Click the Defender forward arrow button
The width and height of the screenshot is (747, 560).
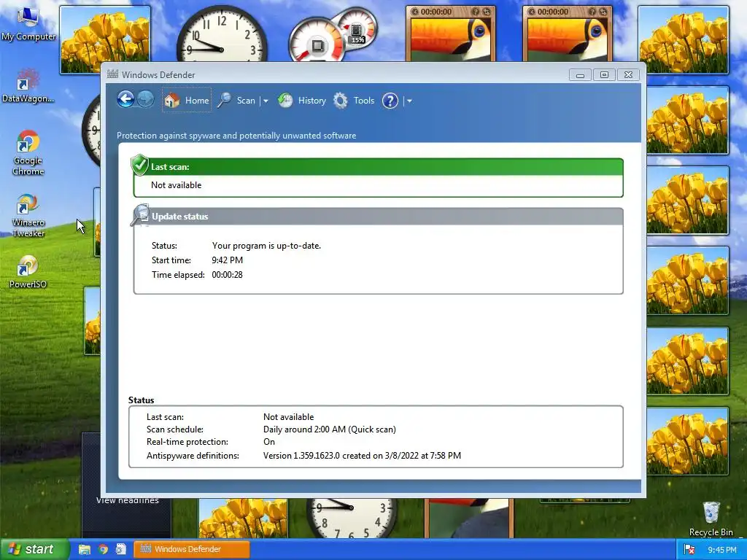tap(145, 99)
